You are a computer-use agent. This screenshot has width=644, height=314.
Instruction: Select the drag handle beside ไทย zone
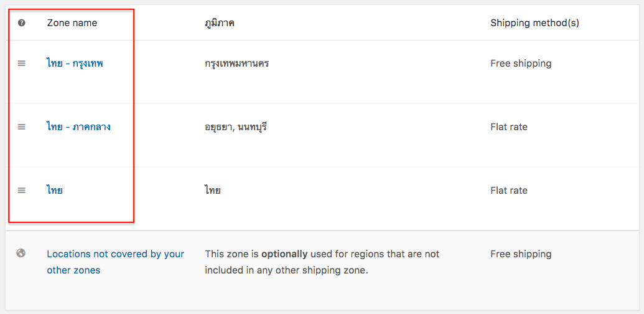(21, 190)
